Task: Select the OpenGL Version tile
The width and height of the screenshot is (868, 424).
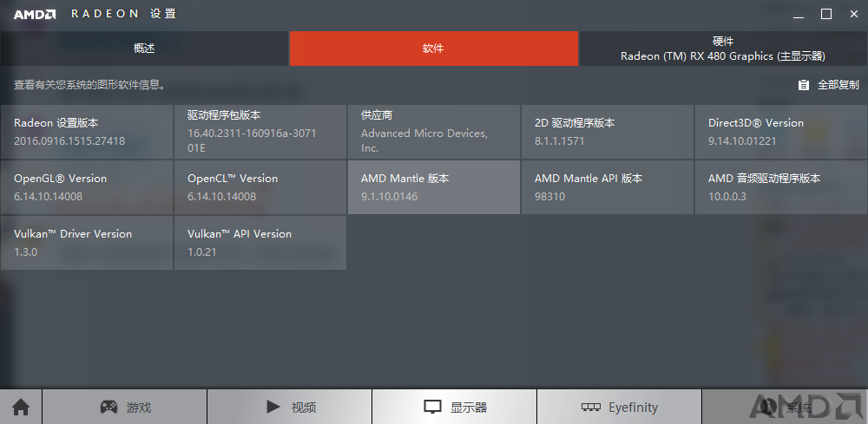Action: click(x=87, y=186)
